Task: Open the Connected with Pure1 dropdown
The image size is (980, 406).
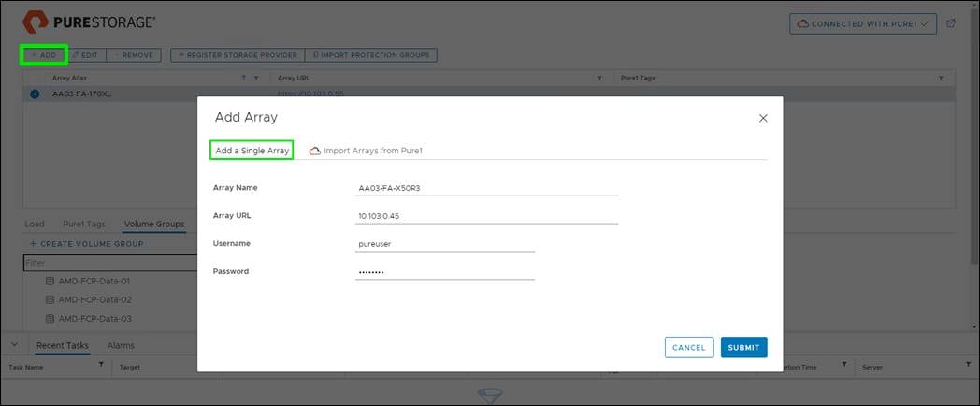Action: pyautogui.click(x=862, y=23)
